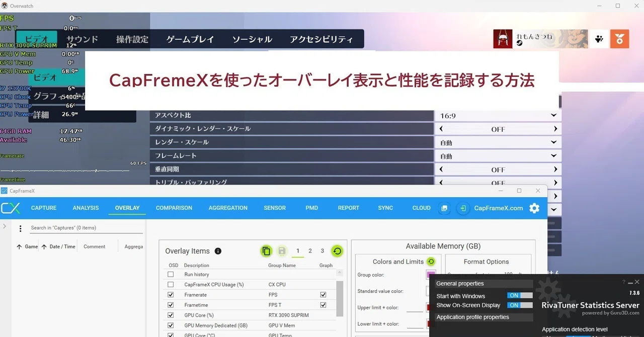
Task: Sort captures by Game column arrow
Action: (x=19, y=247)
